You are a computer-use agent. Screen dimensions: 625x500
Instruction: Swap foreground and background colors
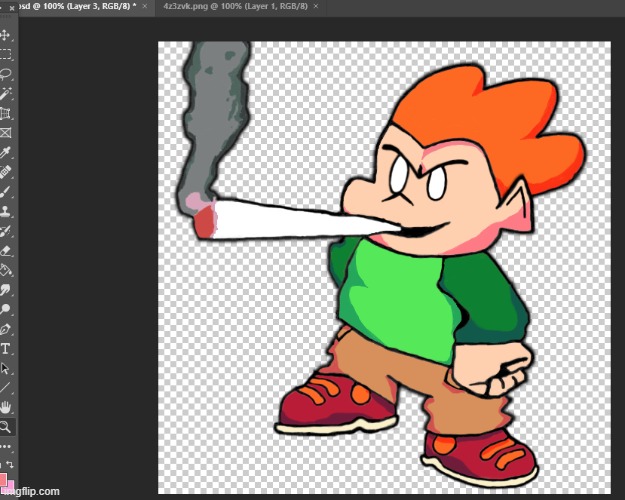(10, 464)
